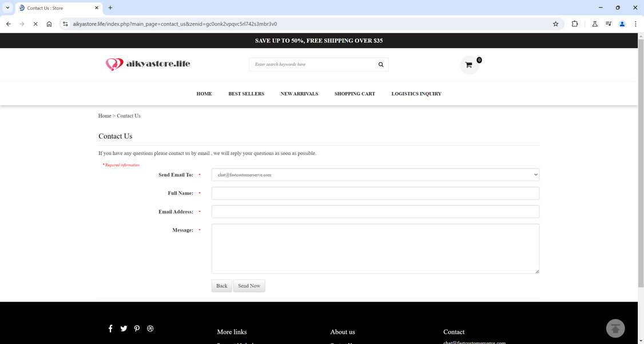Open NEW ARRIVALS menu item
Image resolution: width=644 pixels, height=344 pixels.
point(300,94)
